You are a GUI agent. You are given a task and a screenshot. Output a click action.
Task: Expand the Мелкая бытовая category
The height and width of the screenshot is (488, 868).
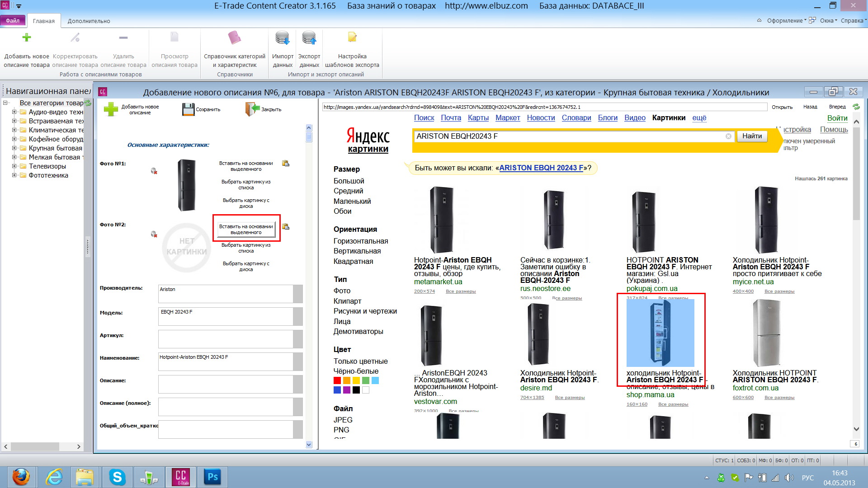(14, 157)
